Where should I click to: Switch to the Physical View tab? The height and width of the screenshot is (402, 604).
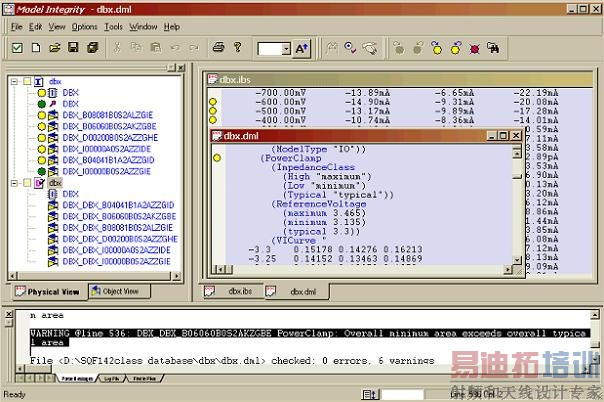48,291
